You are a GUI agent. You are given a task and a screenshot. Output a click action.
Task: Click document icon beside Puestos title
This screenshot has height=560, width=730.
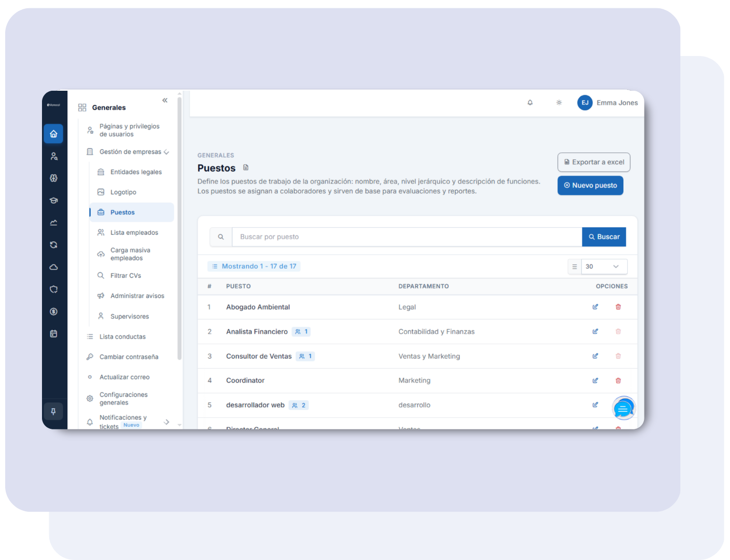pyautogui.click(x=246, y=167)
